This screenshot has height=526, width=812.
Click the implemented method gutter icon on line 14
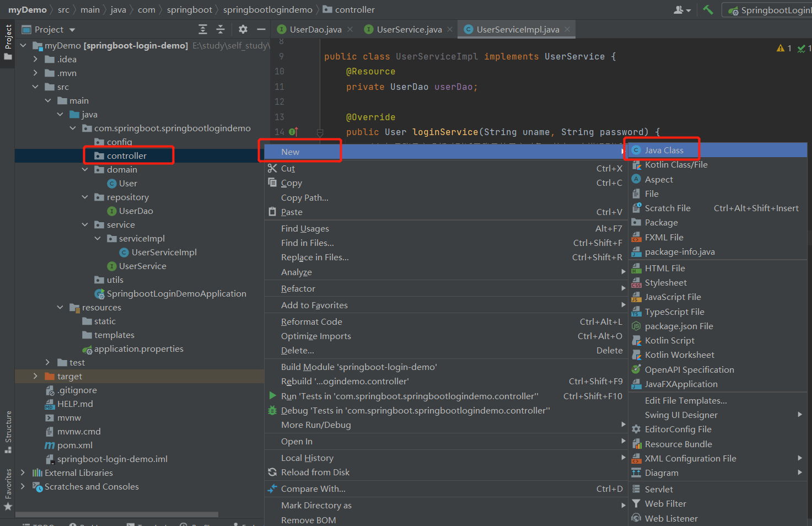click(293, 132)
